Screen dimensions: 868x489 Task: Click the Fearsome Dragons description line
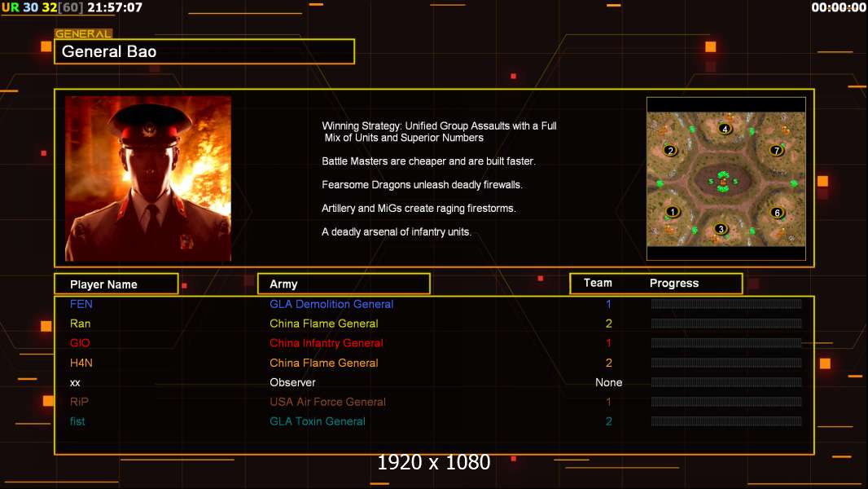click(x=422, y=185)
